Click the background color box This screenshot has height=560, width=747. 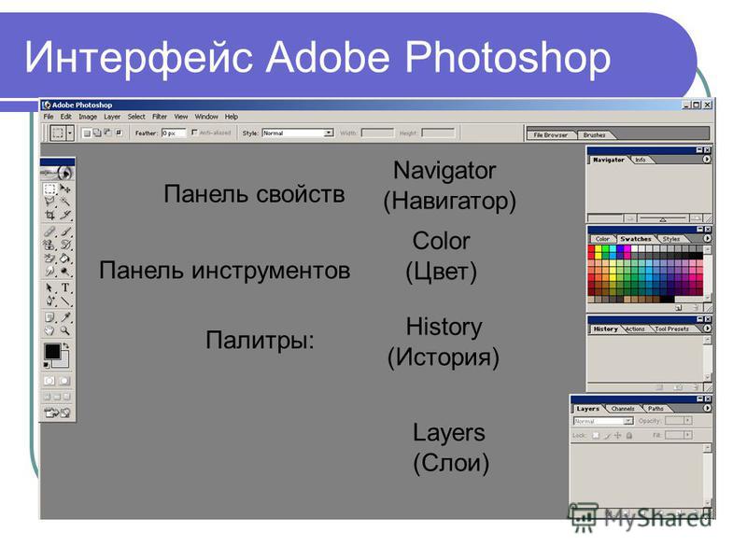[x=62, y=361]
